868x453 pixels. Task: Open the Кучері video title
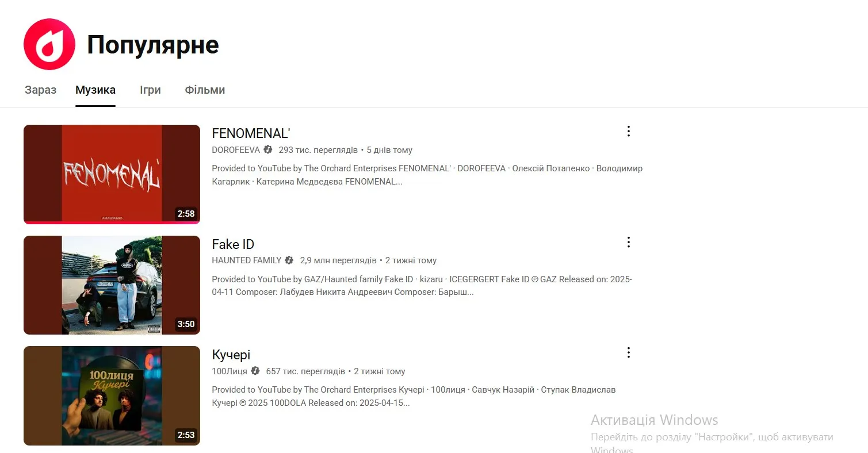point(231,355)
